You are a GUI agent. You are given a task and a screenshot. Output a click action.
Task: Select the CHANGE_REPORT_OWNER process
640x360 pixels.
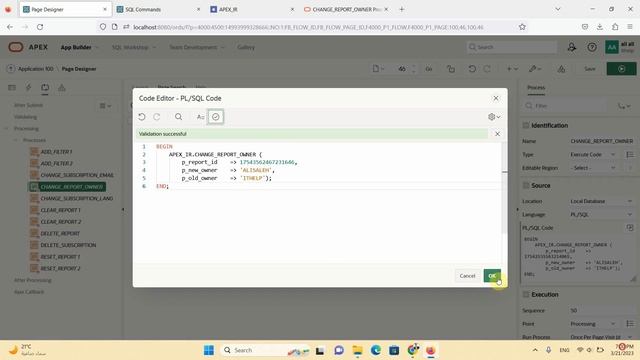pos(67,187)
